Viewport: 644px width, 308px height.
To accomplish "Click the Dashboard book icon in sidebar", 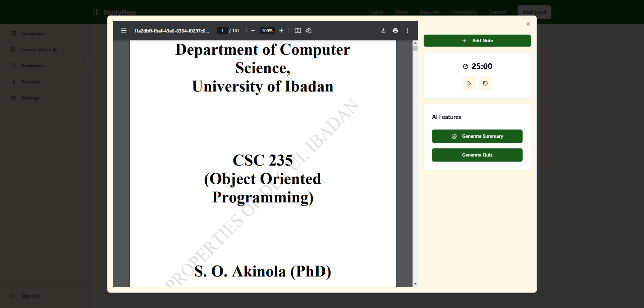I will [x=13, y=34].
